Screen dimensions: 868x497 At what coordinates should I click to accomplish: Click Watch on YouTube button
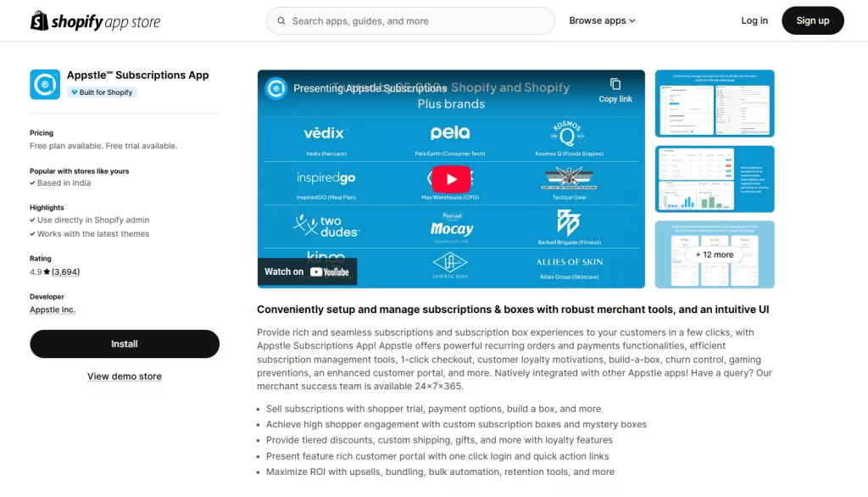(307, 271)
